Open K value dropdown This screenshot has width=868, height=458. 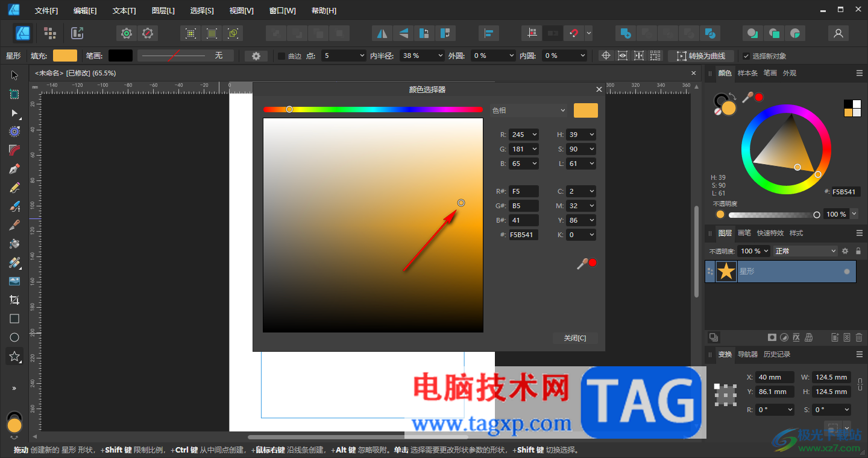(x=591, y=235)
